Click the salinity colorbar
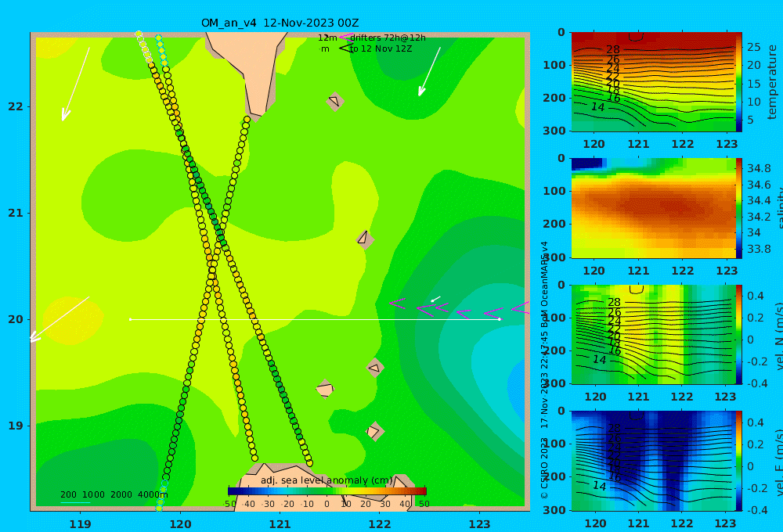Image resolution: width=783 pixels, height=532 pixels. (x=739, y=208)
